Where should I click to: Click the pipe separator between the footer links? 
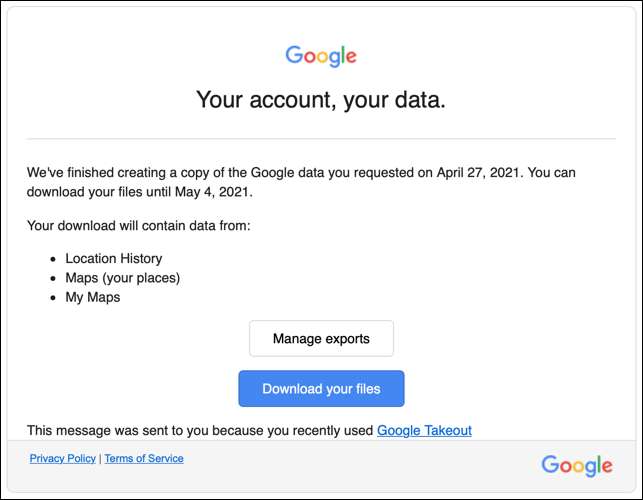(100, 459)
